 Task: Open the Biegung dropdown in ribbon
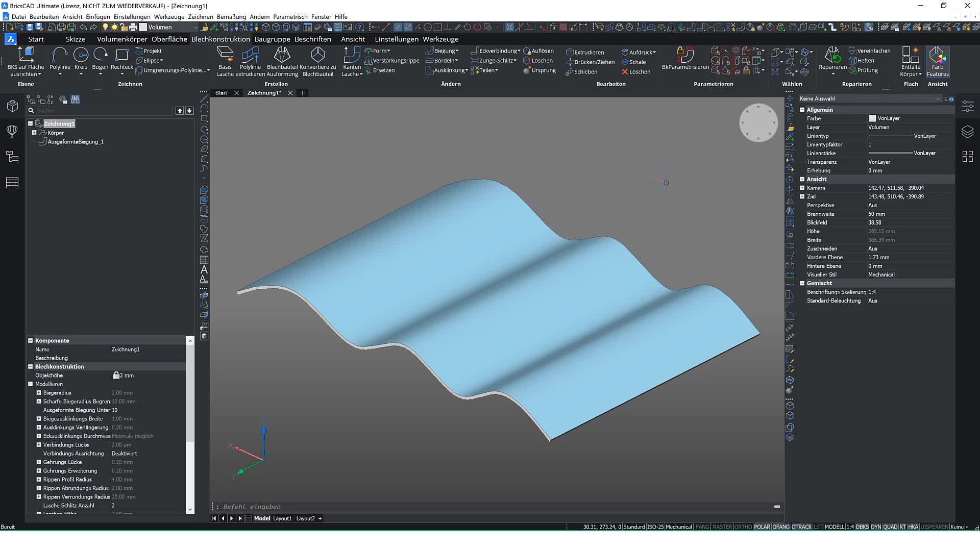tap(443, 51)
